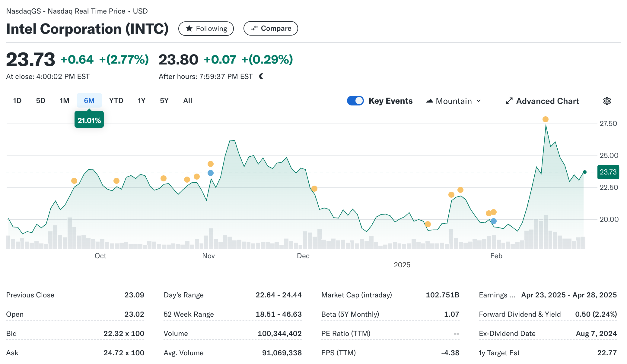Viewport: 627px width, 364px height.
Task: Click the after-hours moon icon
Action: click(x=261, y=77)
